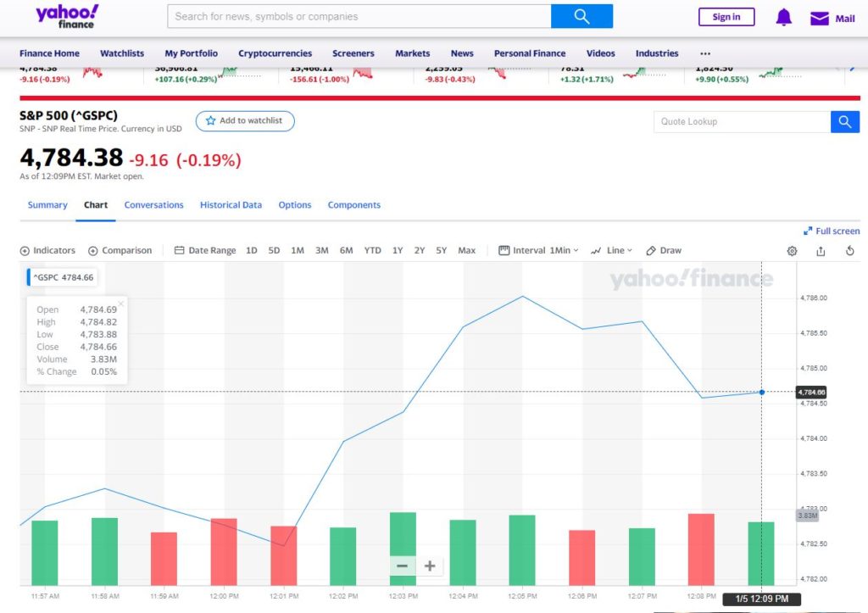This screenshot has height=613, width=868.
Task: Click the Sign in button
Action: (726, 17)
